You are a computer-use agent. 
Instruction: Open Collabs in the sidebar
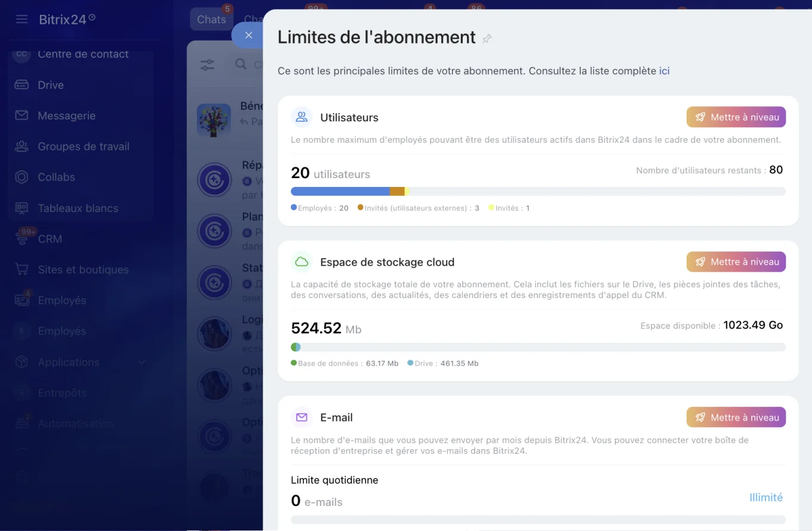pos(56,177)
